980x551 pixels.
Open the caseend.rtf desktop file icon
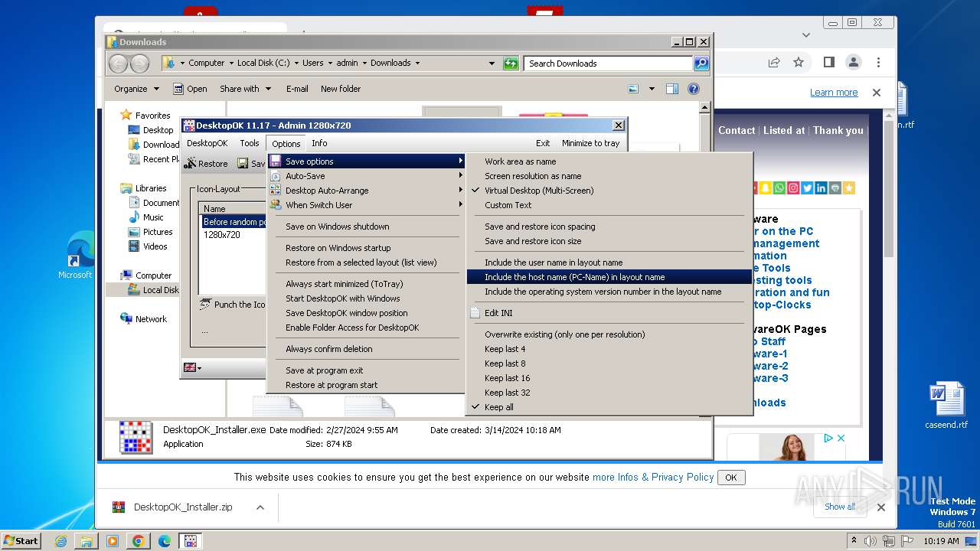pos(946,406)
